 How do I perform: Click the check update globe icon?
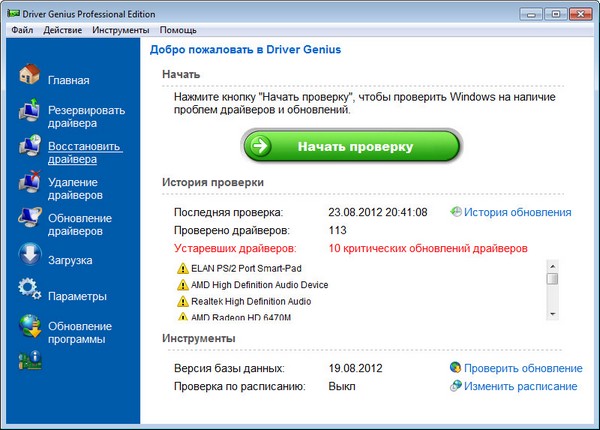tap(455, 367)
